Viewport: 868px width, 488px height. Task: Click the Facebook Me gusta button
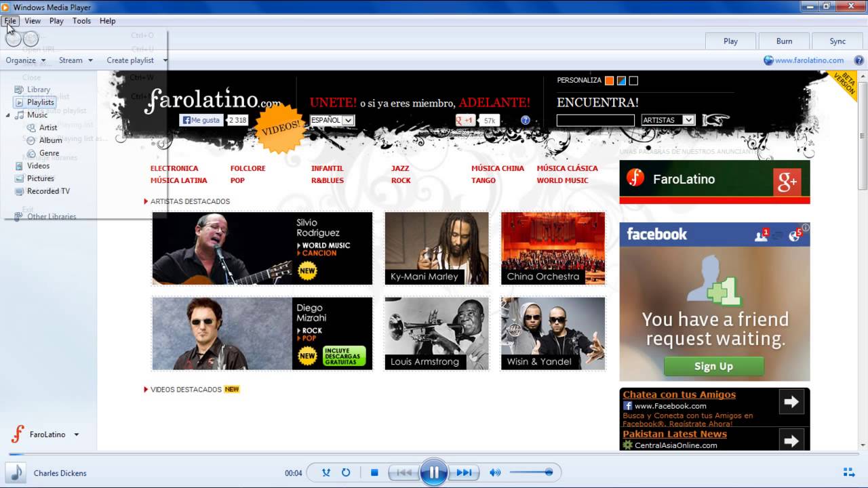[x=201, y=120]
